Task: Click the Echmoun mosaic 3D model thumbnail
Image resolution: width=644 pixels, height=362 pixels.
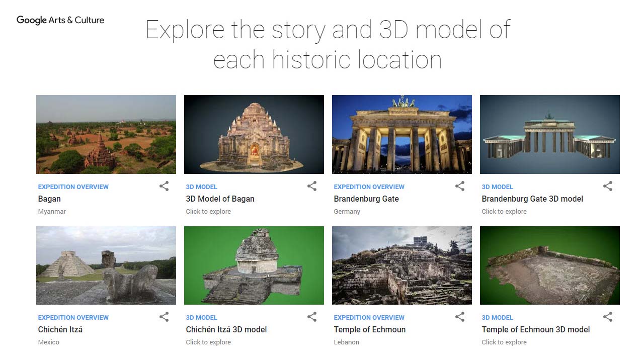Action: (x=549, y=265)
